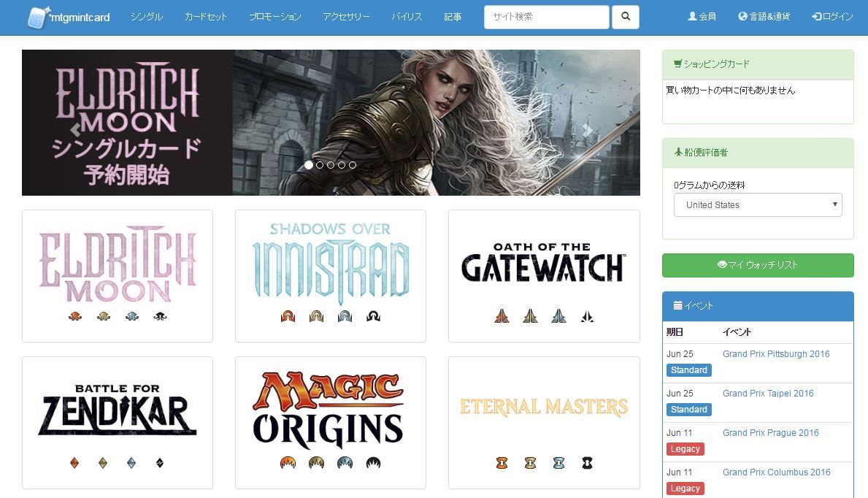The image size is (868, 498).
Task: Click Shadows over Innistrad mythic orange symbol
Action: coord(288,316)
